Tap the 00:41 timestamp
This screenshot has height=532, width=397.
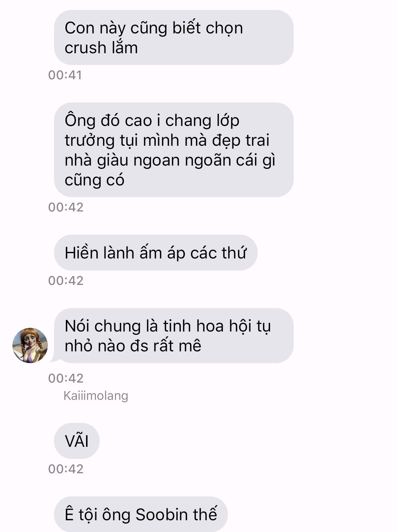(65, 75)
